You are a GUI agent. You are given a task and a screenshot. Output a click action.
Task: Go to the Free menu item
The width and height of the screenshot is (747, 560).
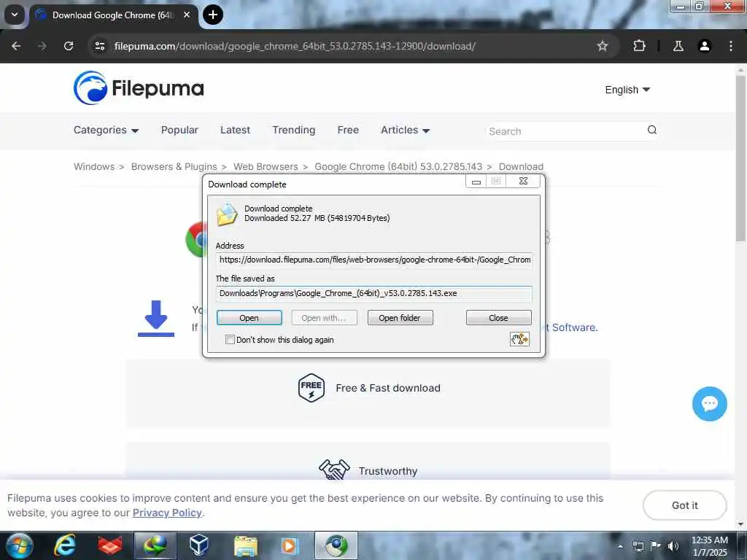coord(348,130)
